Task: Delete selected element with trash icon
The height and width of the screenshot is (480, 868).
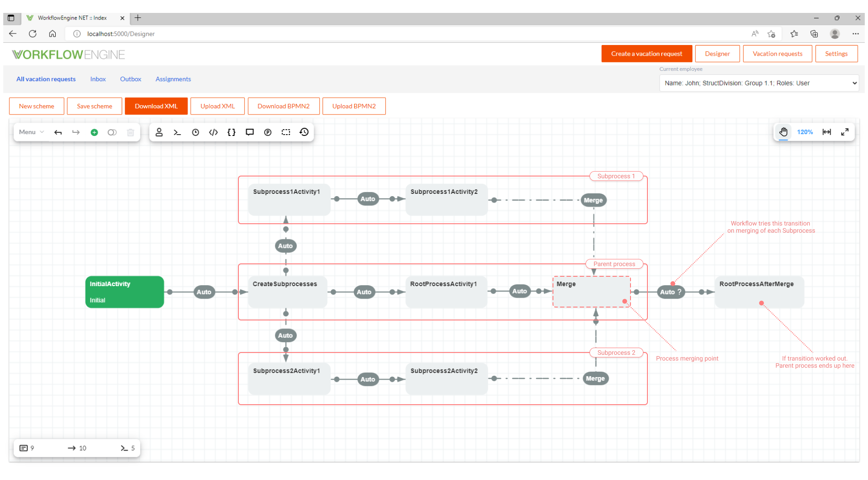Action: point(131,132)
